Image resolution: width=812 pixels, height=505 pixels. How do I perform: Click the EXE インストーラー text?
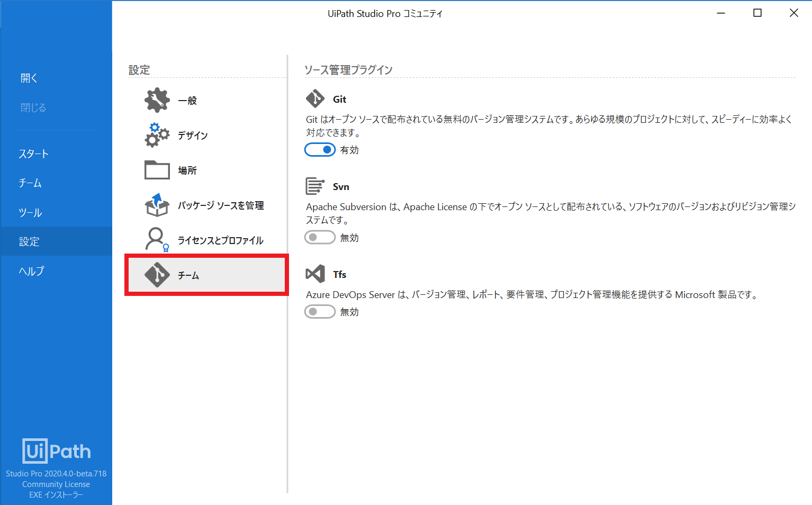(56, 495)
